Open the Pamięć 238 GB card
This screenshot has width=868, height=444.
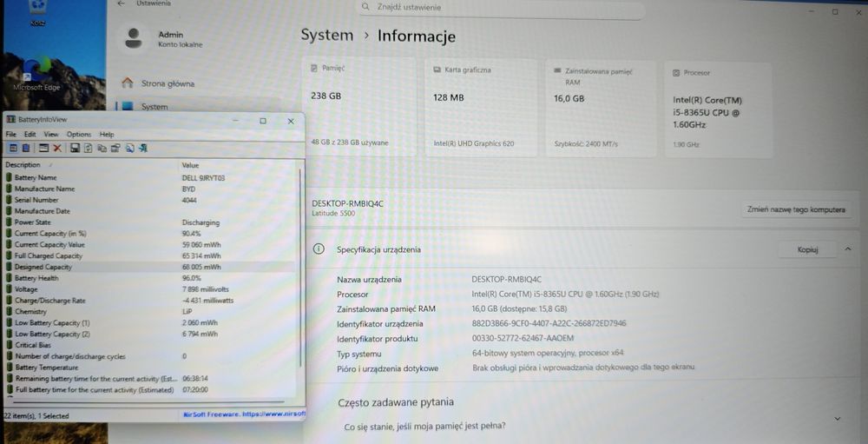pyautogui.click(x=359, y=108)
